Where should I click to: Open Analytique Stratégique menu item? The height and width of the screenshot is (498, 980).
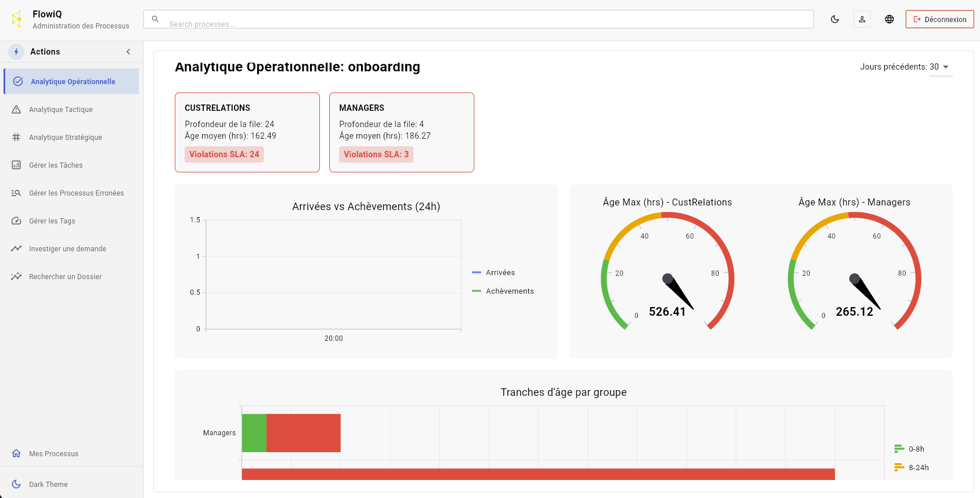point(71,138)
